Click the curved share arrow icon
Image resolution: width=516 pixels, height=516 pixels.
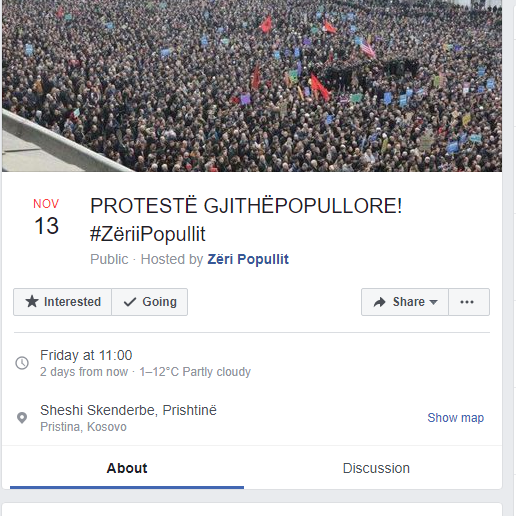point(379,302)
